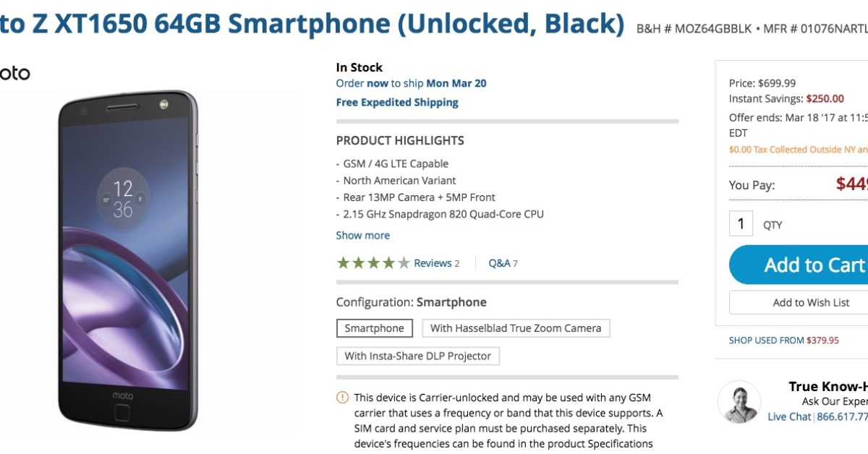The width and height of the screenshot is (868, 454).
Task: Click the orange carrier-unlocked info icon
Action: click(x=342, y=398)
